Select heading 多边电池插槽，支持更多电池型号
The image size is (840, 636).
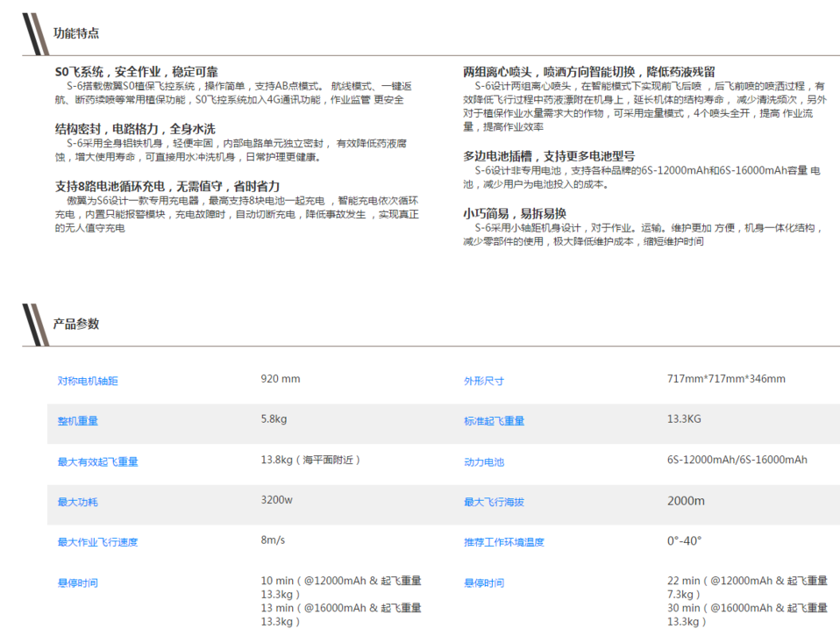click(x=549, y=156)
